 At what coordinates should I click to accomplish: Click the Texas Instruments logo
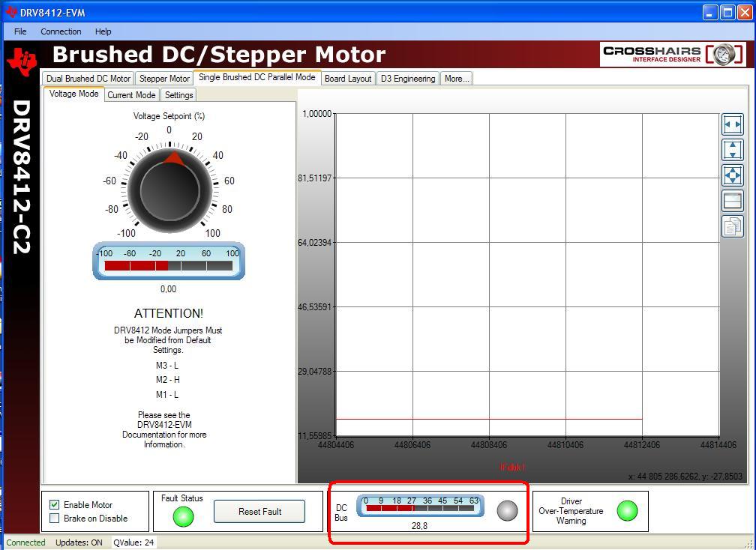(22, 61)
